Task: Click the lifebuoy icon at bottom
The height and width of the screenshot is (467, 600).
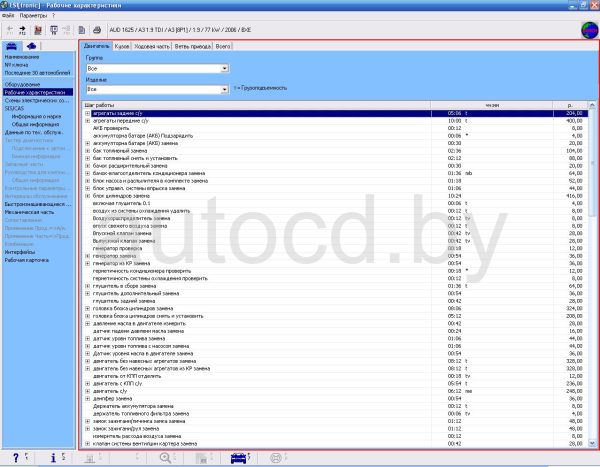Action: pyautogui.click(x=276, y=457)
